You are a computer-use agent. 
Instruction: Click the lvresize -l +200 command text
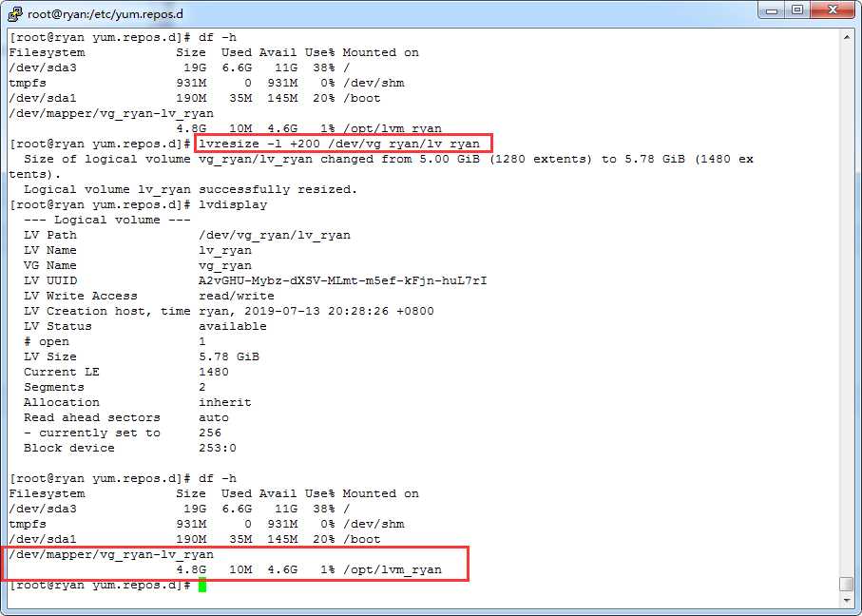339,144
